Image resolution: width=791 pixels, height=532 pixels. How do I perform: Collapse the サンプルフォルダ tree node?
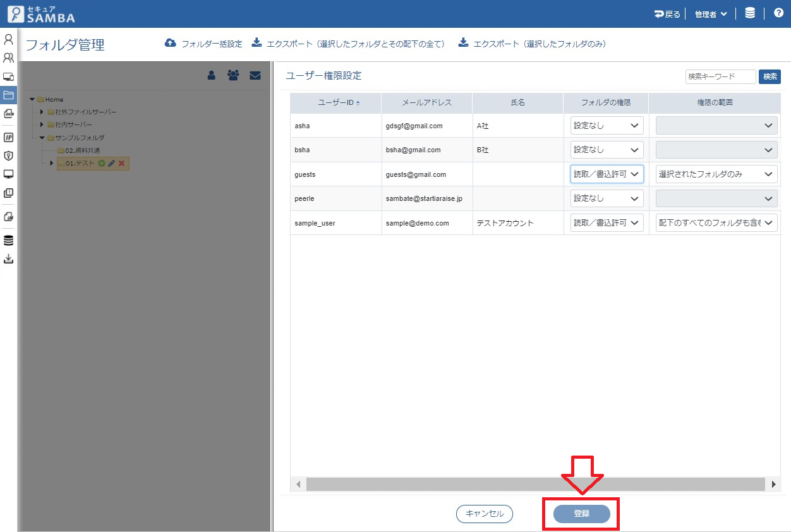(42, 137)
